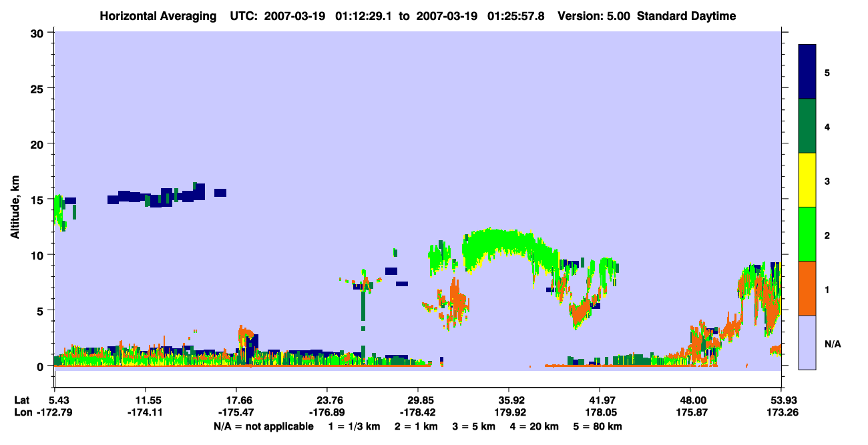Click the y-axis tick label 25
The height and width of the screenshot is (445, 868).
[x=39, y=88]
